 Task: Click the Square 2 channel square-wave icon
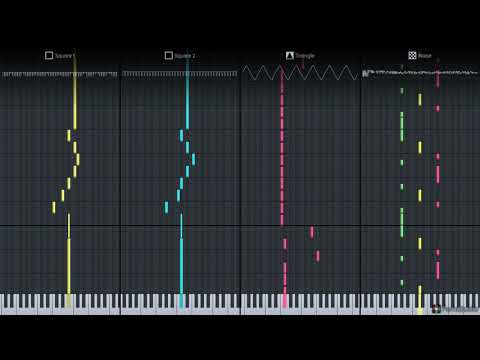pyautogui.click(x=169, y=55)
